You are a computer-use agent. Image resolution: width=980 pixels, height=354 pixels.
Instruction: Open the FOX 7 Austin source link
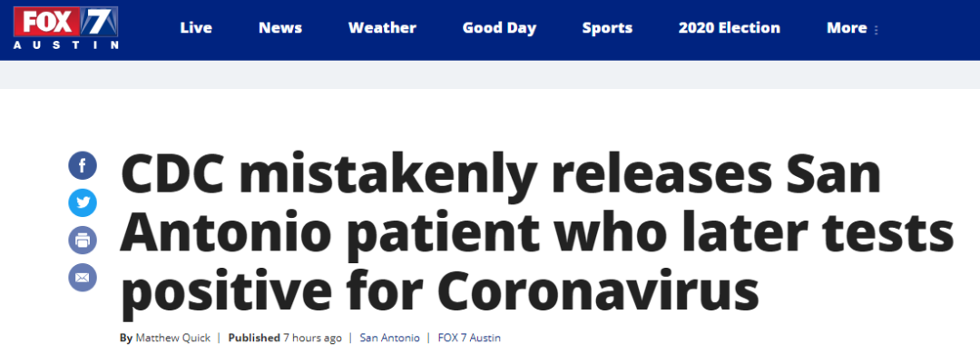tap(469, 338)
